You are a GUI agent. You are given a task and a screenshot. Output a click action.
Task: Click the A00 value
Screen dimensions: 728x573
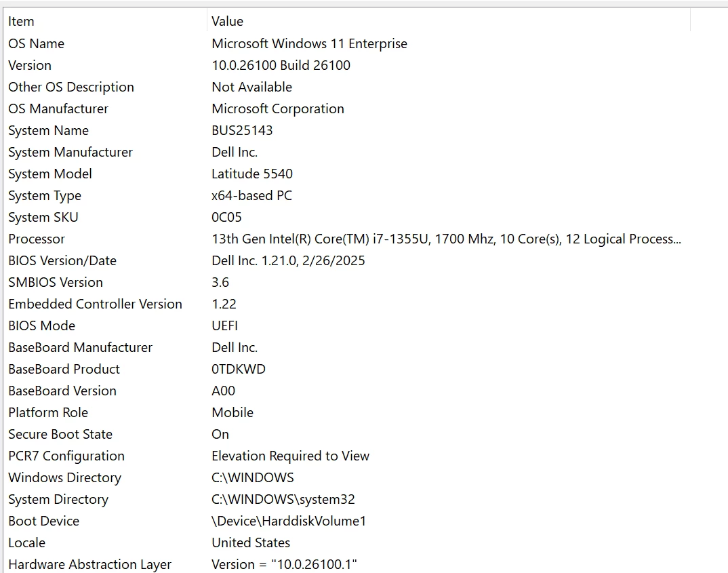(x=223, y=391)
